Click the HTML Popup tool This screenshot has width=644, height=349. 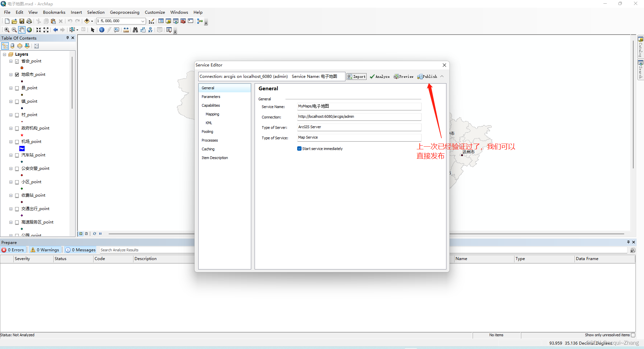tap(117, 30)
